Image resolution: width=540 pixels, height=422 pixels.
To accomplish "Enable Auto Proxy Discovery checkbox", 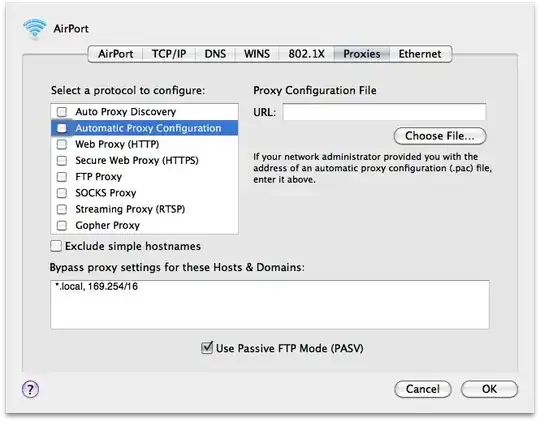I will [x=62, y=112].
